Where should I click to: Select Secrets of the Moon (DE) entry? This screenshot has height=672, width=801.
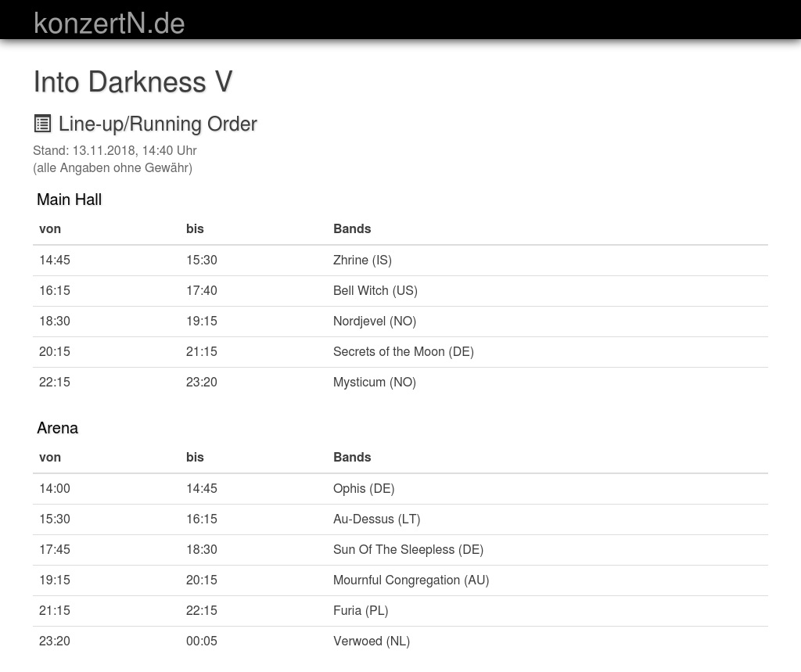(x=403, y=352)
